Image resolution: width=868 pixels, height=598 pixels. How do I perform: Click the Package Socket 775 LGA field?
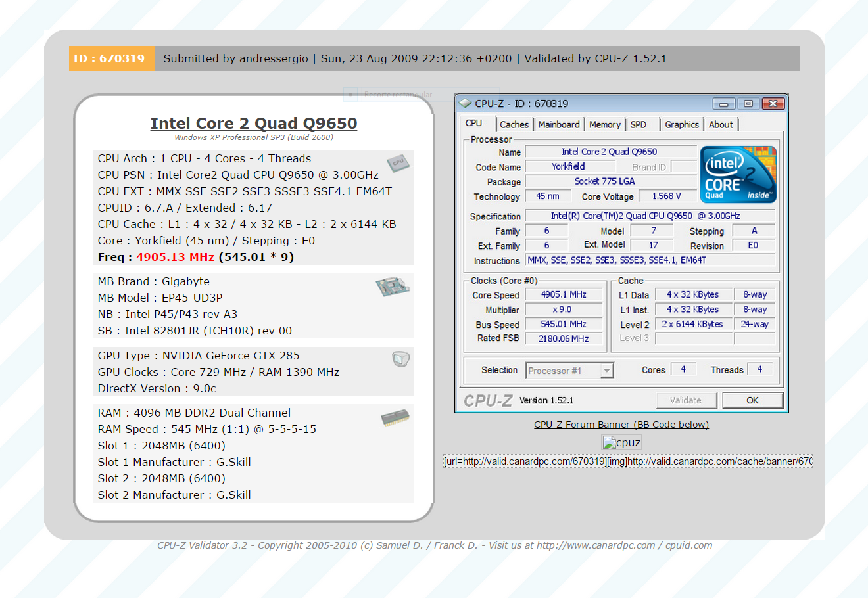coord(612,181)
